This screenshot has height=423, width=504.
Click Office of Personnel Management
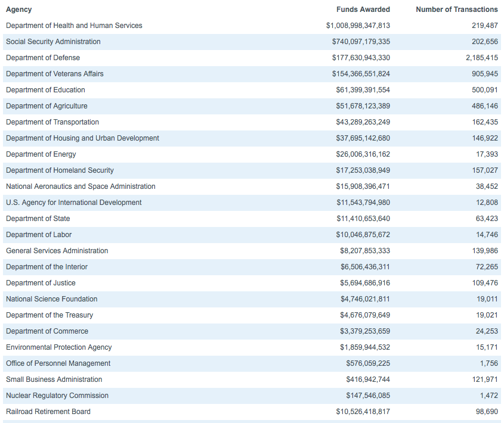[x=58, y=363]
